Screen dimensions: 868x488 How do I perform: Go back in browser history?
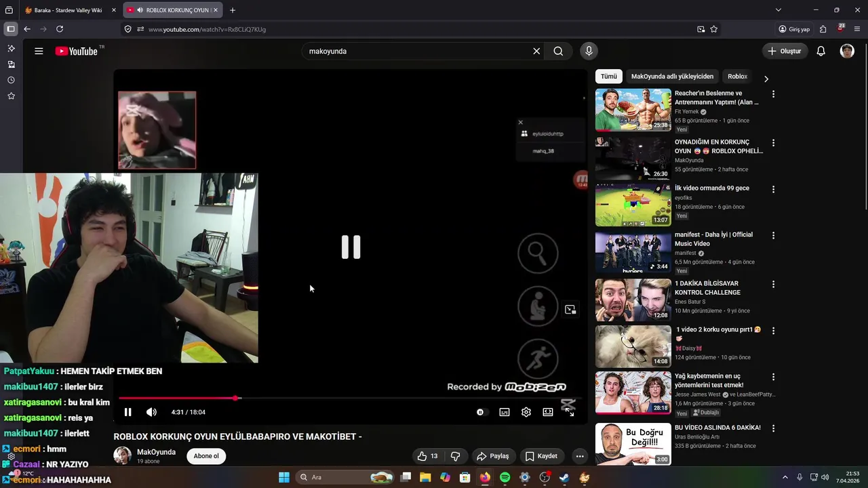tap(27, 29)
